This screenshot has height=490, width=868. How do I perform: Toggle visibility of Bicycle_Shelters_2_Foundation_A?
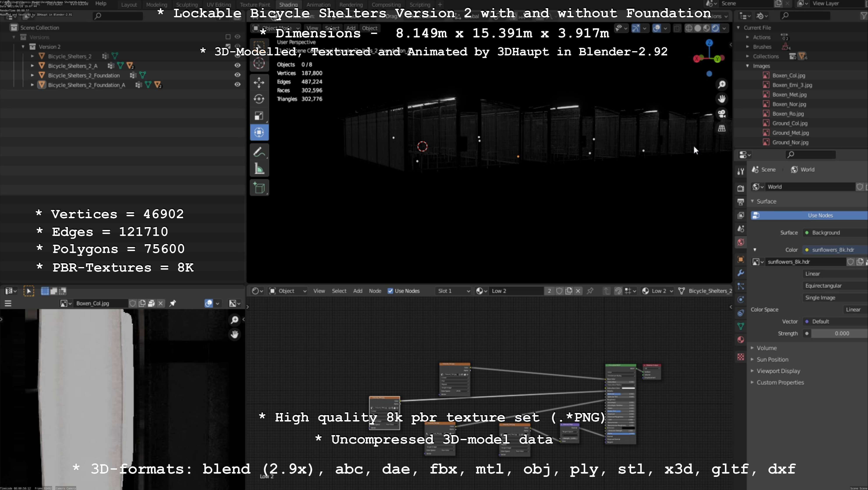pos(238,84)
